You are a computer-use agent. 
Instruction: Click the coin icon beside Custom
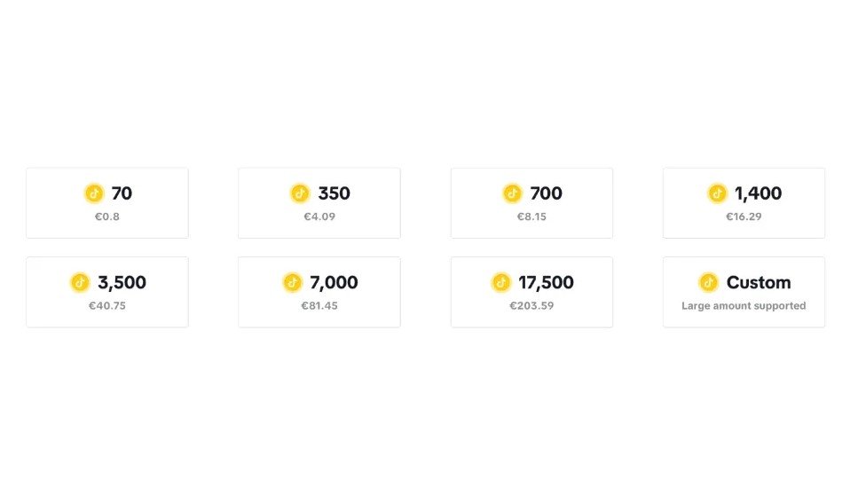[708, 282]
